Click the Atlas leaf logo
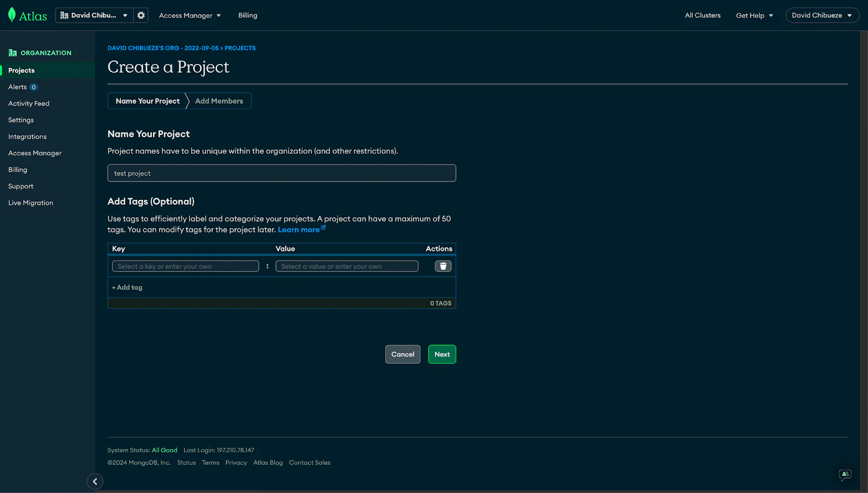This screenshot has height=493, width=868. click(12, 15)
